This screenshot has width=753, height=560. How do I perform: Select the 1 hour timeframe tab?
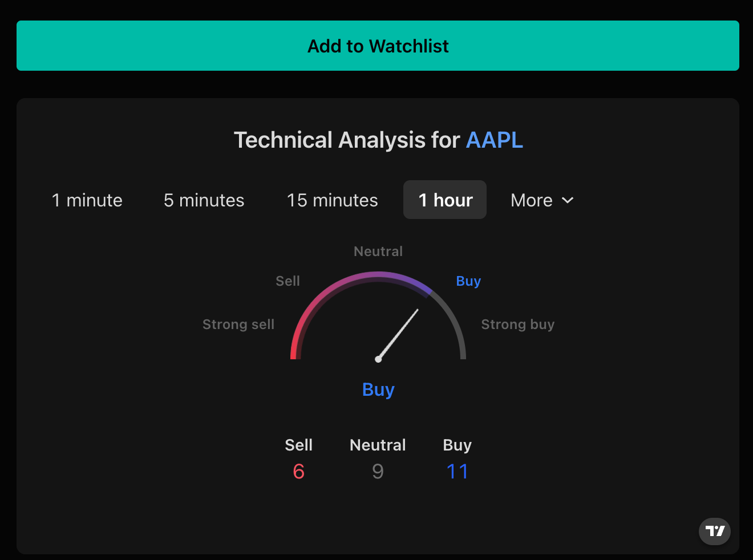coord(445,200)
